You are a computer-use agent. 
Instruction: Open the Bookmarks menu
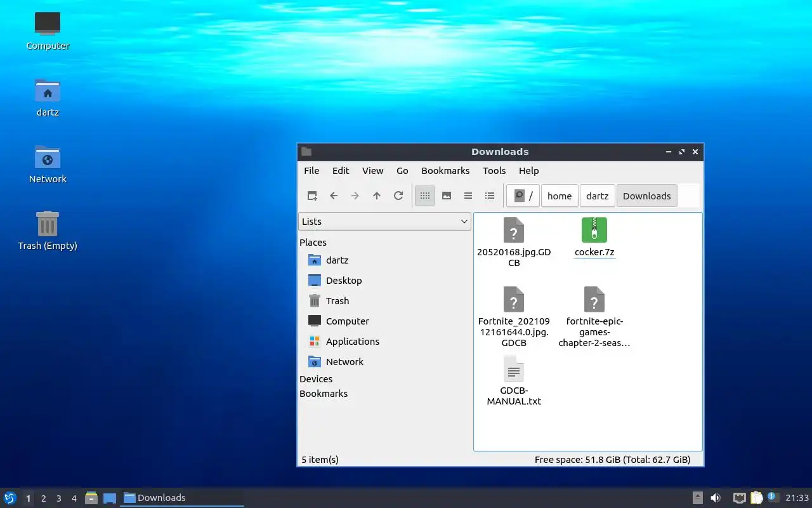click(x=445, y=171)
